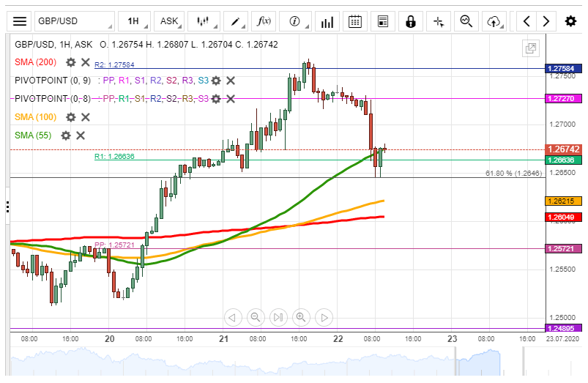Open the candlestick chart type menu

[203, 21]
